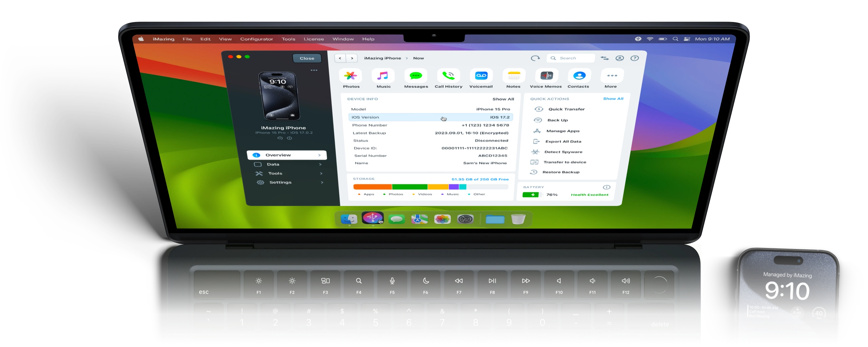Open the Music library icon
This screenshot has width=868, height=347.
pos(383,76)
